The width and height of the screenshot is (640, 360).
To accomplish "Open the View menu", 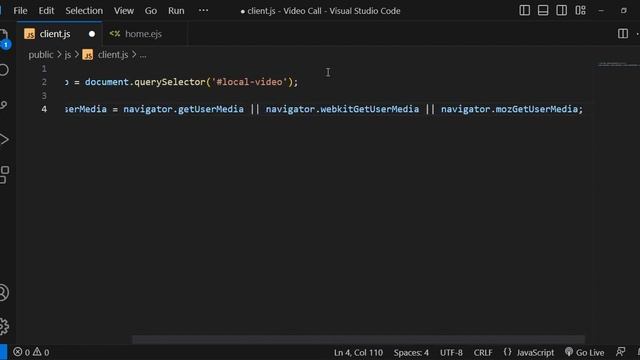I will click(x=124, y=11).
